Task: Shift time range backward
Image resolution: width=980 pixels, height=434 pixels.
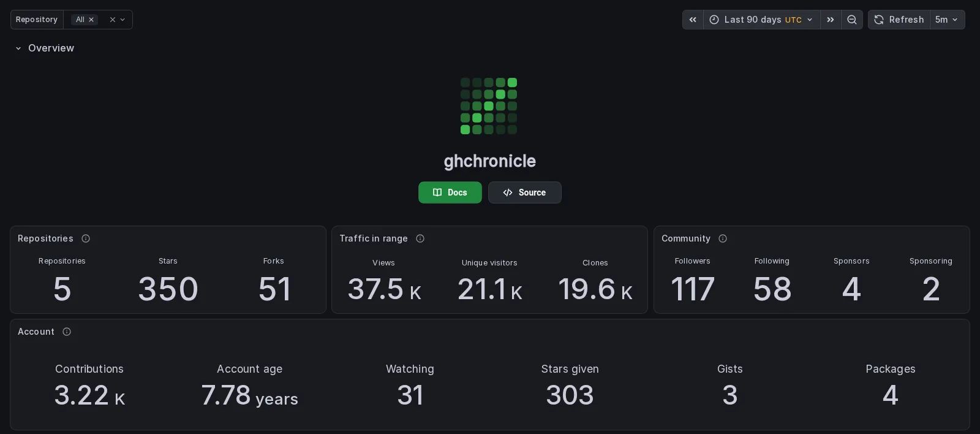Action: coord(693,20)
